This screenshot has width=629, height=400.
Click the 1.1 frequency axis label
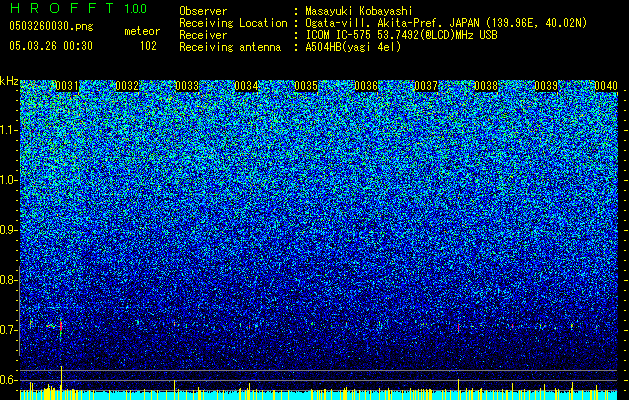(9, 130)
